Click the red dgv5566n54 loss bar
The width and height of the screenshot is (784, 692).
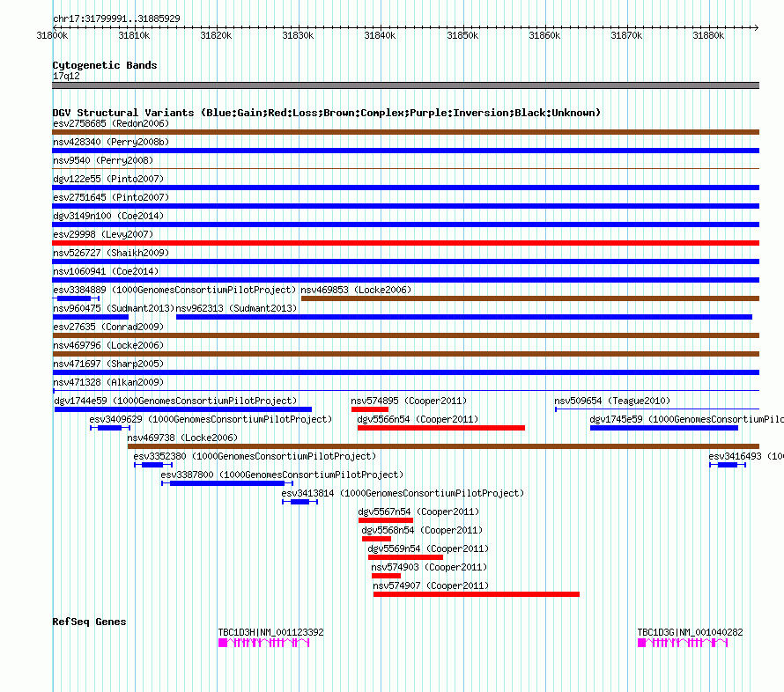tap(441, 428)
